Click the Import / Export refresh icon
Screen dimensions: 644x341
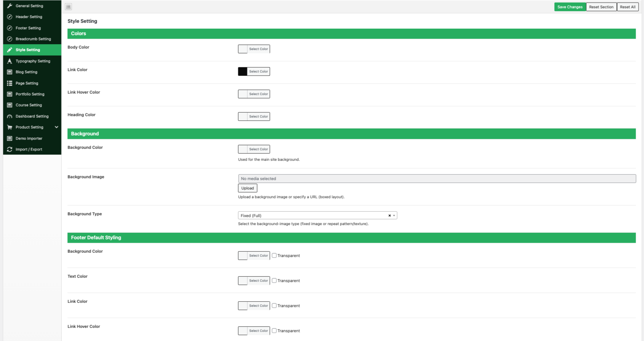click(10, 149)
